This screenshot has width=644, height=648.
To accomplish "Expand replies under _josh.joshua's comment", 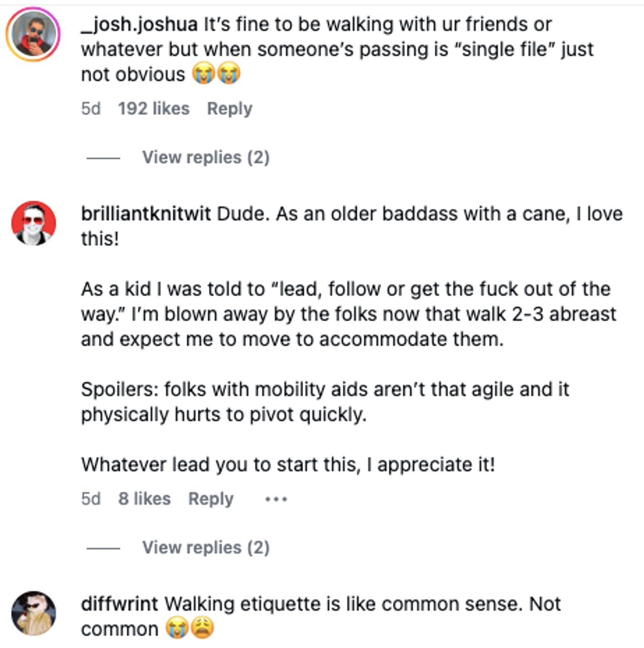I will pos(205,158).
